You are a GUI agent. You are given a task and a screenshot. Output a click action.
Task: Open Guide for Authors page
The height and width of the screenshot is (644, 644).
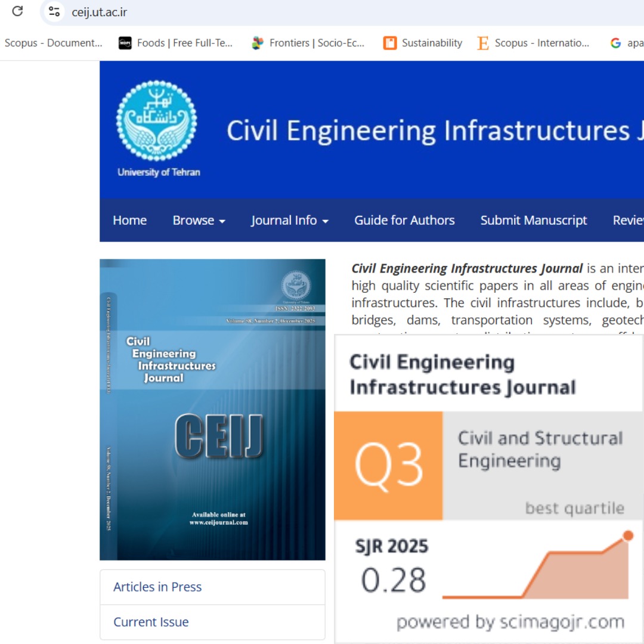pos(404,220)
